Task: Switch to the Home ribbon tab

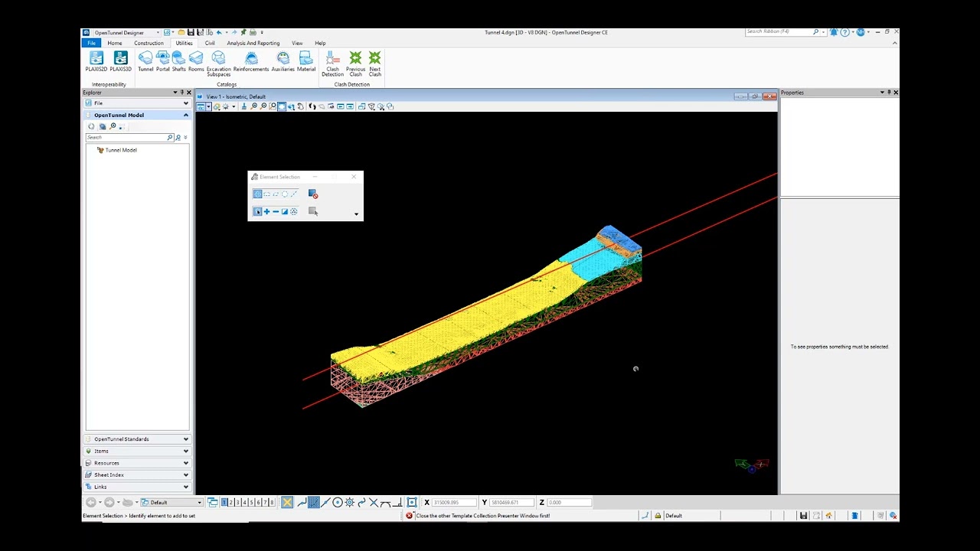Action: pyautogui.click(x=114, y=43)
